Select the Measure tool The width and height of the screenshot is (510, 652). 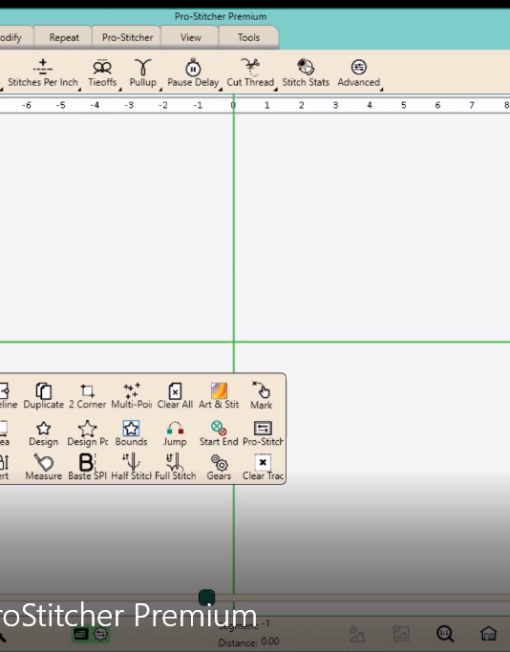tap(43, 467)
